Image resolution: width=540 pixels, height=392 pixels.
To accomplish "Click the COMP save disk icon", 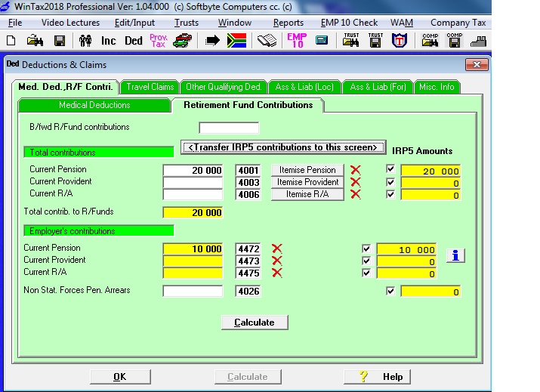I will coord(455,40).
